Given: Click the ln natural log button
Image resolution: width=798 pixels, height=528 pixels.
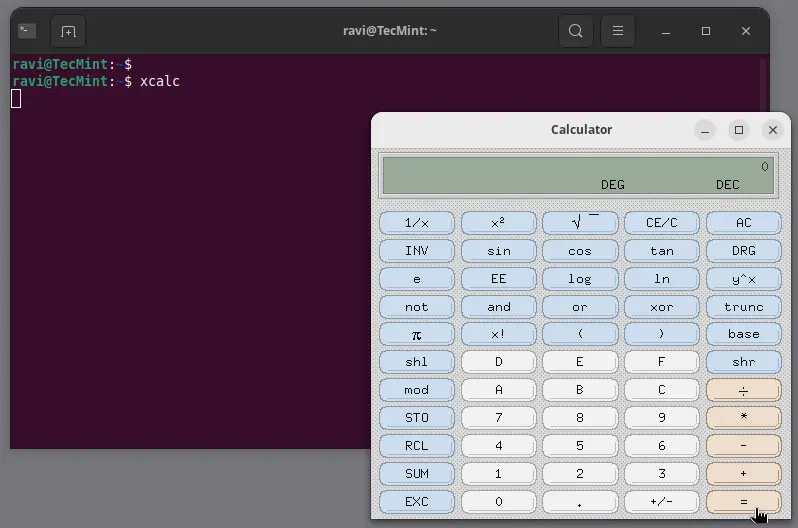Looking at the screenshot, I should click(x=662, y=279).
